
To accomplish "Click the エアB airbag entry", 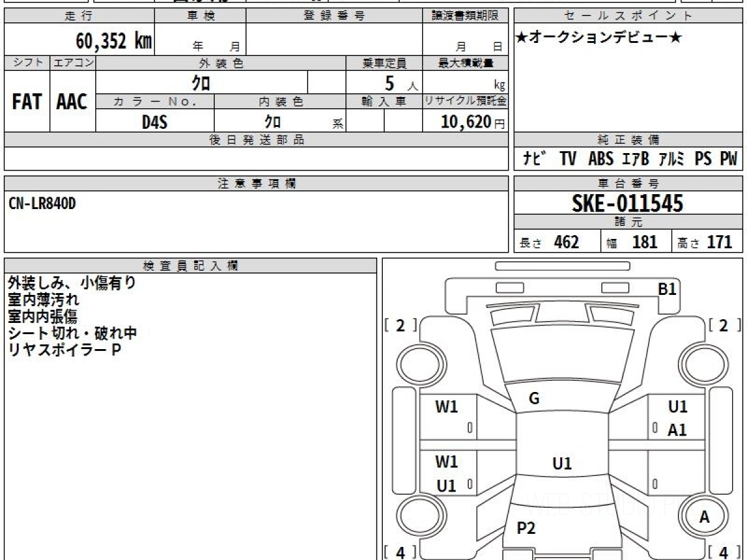I will click(636, 159).
